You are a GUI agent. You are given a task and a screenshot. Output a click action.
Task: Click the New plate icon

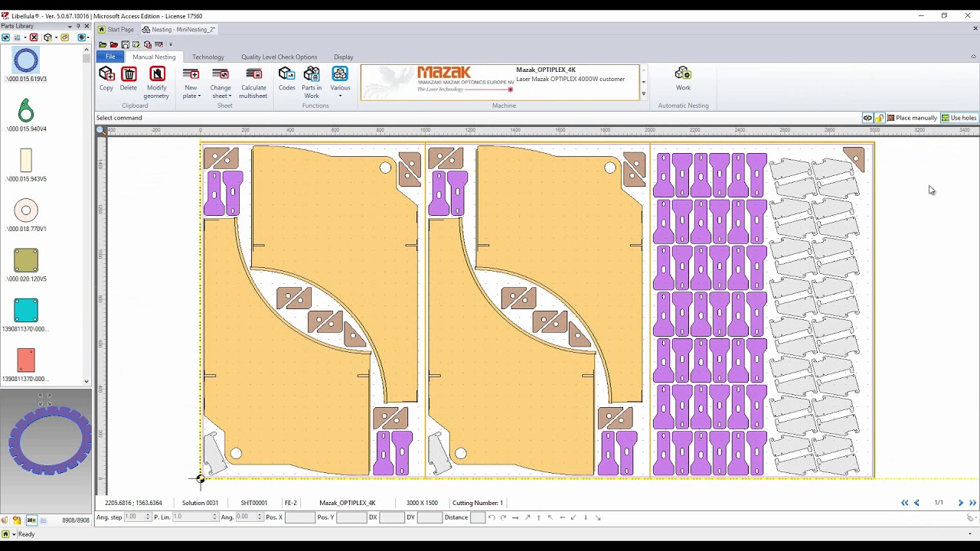click(x=191, y=74)
